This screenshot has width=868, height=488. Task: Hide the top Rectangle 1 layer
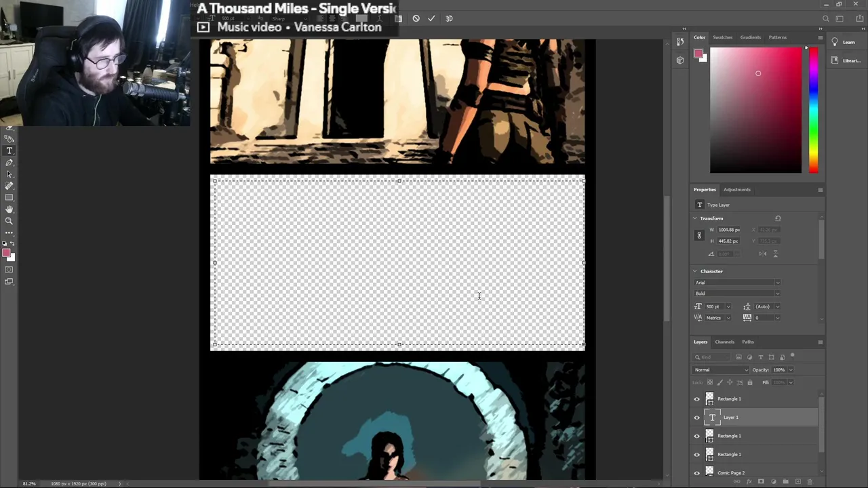[x=696, y=399]
